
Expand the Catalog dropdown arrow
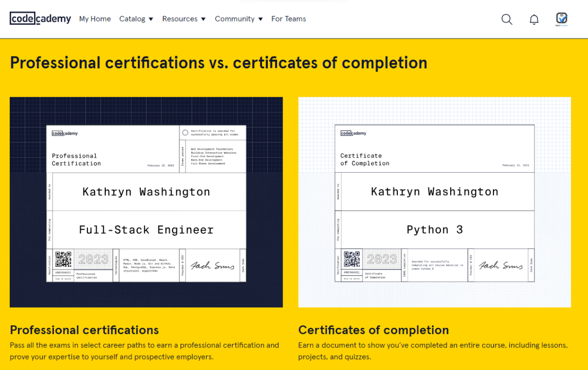pyautogui.click(x=151, y=19)
